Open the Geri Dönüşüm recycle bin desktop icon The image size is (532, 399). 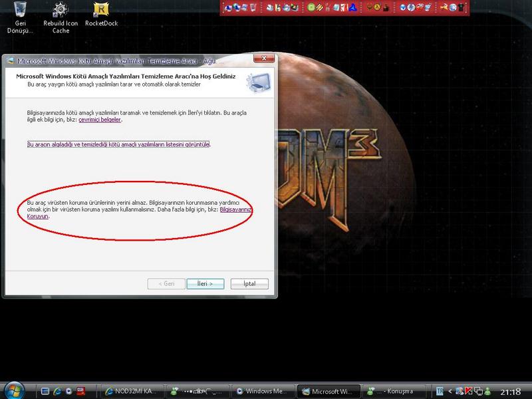21,17
